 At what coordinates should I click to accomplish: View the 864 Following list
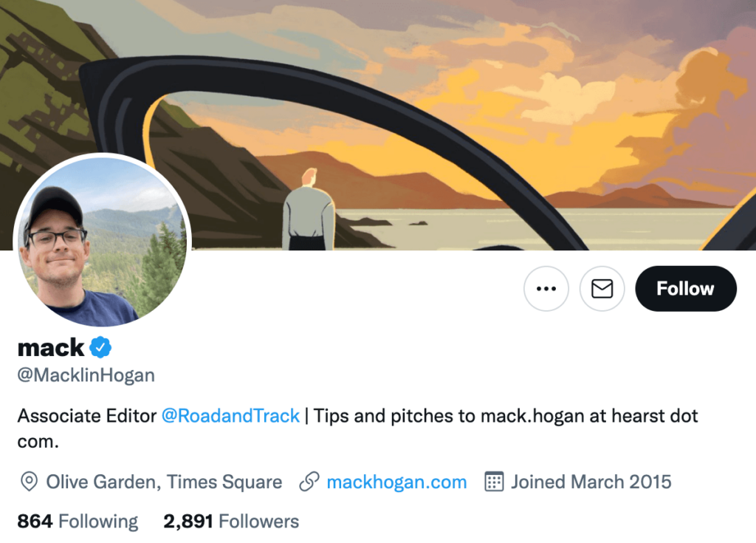[78, 522]
